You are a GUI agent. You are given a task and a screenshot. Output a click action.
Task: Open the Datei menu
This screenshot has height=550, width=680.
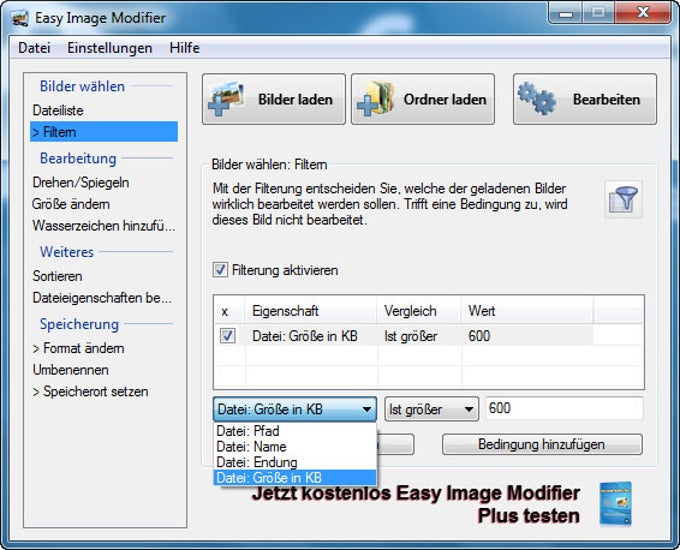[x=34, y=48]
